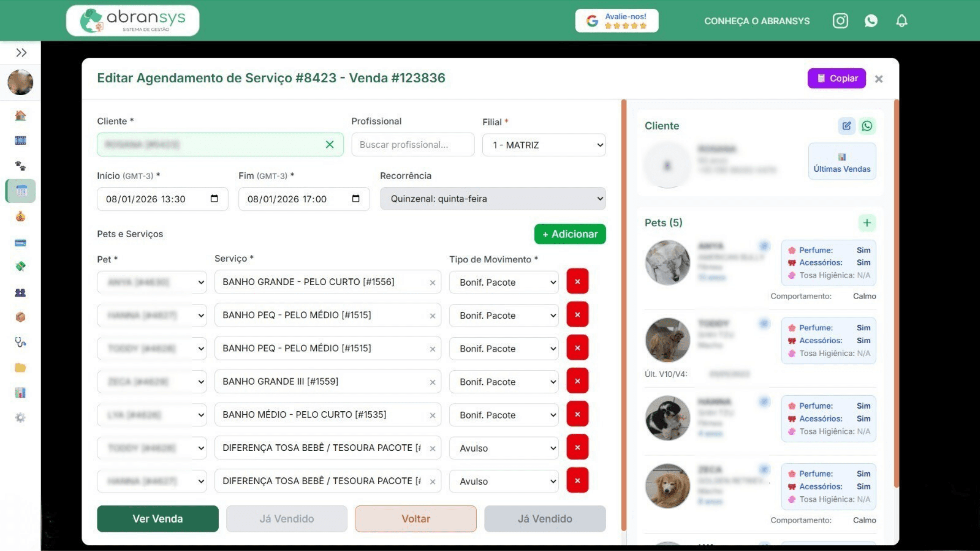
Task: Open the Filial 1 - MATRIZ dropdown
Action: tap(544, 145)
